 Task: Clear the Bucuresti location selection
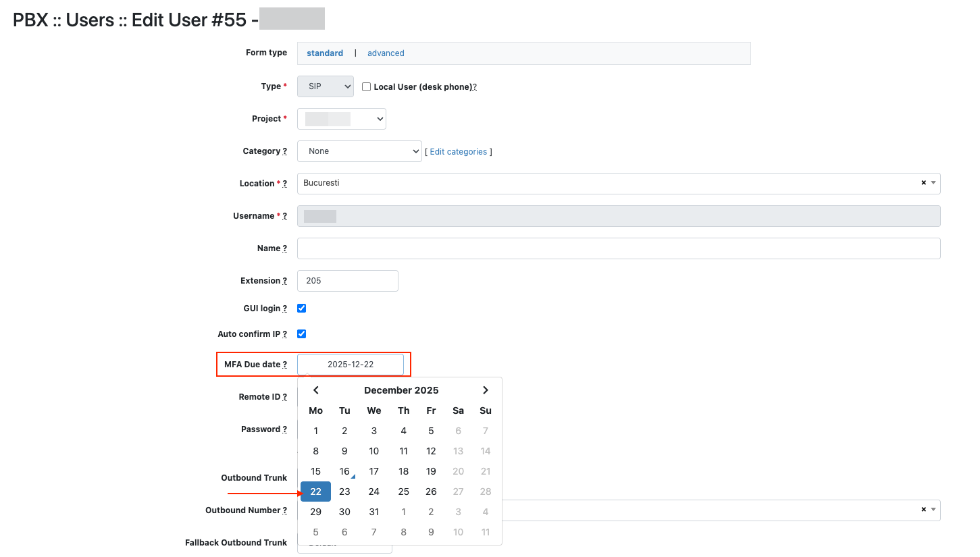923,183
